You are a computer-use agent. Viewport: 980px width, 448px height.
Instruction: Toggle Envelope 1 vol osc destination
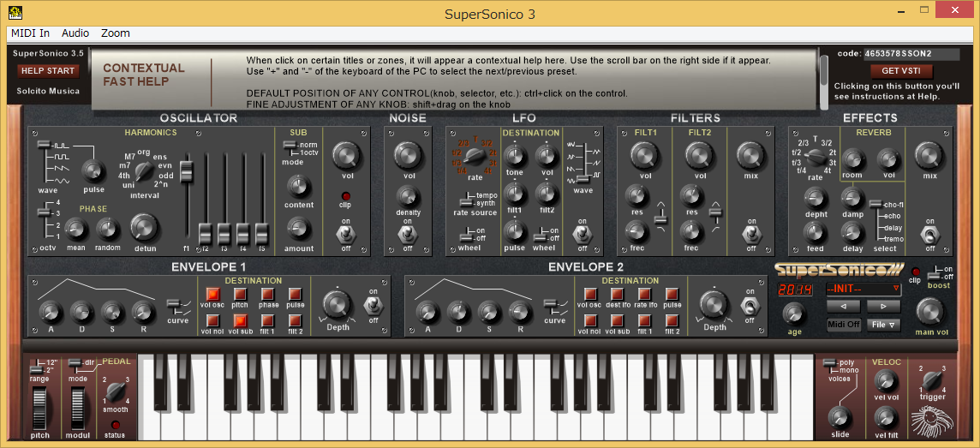coord(213,294)
